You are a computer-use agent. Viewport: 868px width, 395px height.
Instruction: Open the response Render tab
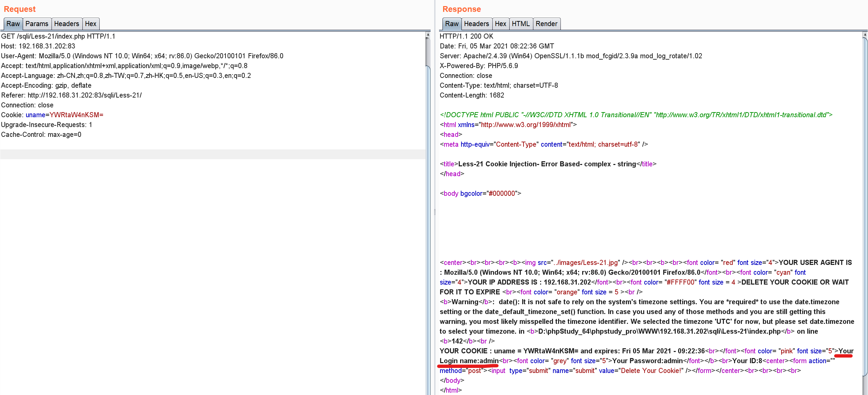click(x=546, y=24)
